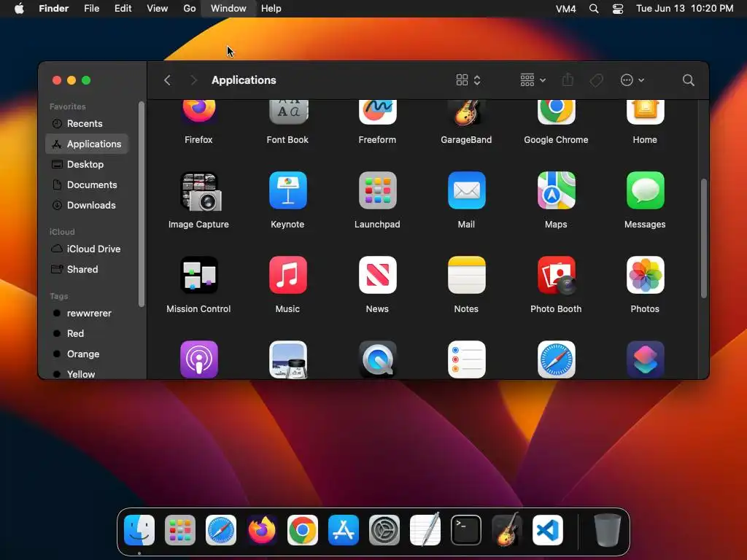The height and width of the screenshot is (560, 747).
Task: Click the Launchpad app in the folder
Action: tap(377, 190)
